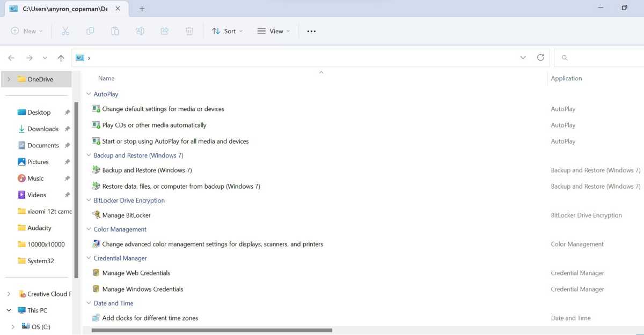The width and height of the screenshot is (644, 335).
Task: Click the horizontal scrollbar thumb
Action: [212, 330]
